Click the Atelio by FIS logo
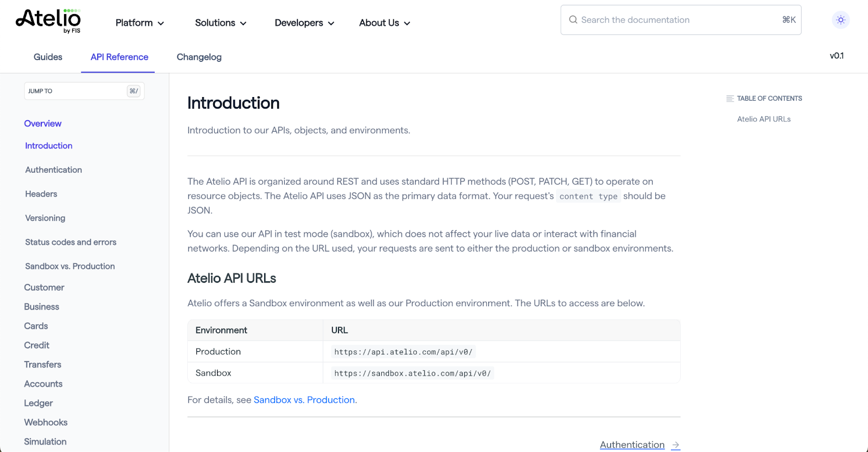Image resolution: width=868 pixels, height=452 pixels. coord(48,21)
